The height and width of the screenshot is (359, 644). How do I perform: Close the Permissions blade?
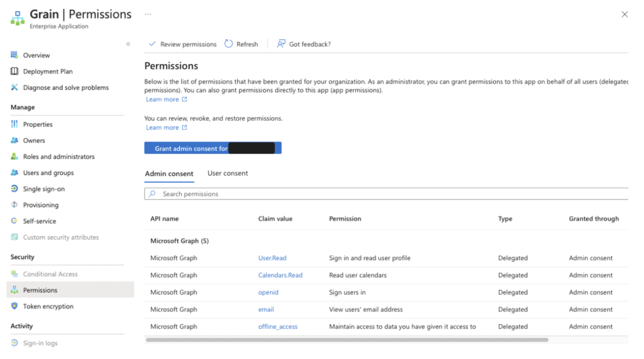click(x=625, y=14)
